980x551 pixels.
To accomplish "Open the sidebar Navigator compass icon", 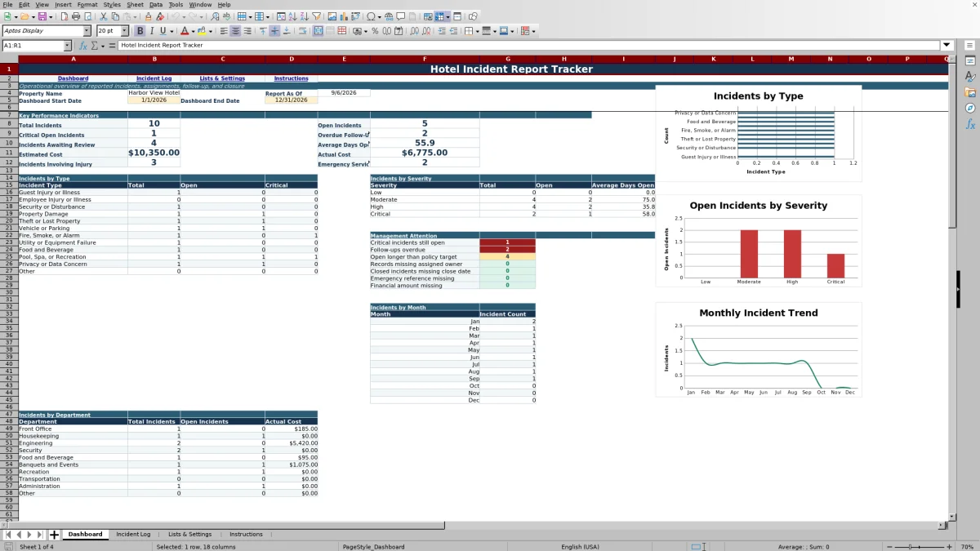I will pos(970,108).
